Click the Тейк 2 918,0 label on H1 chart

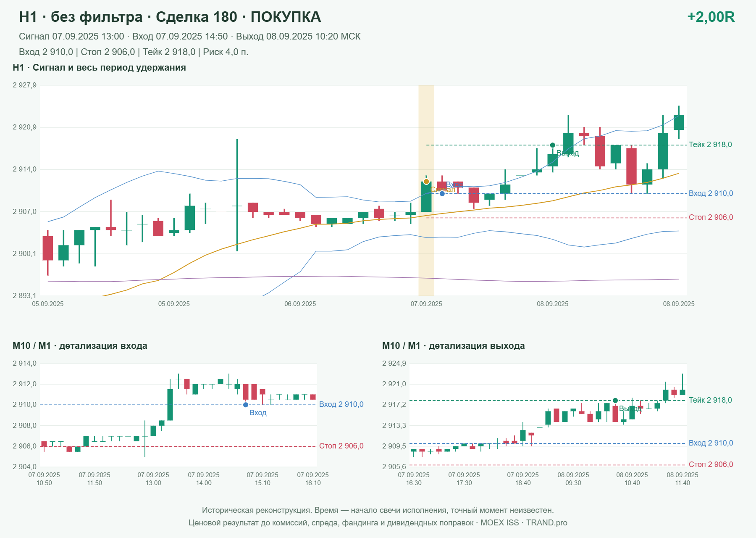[x=710, y=145]
